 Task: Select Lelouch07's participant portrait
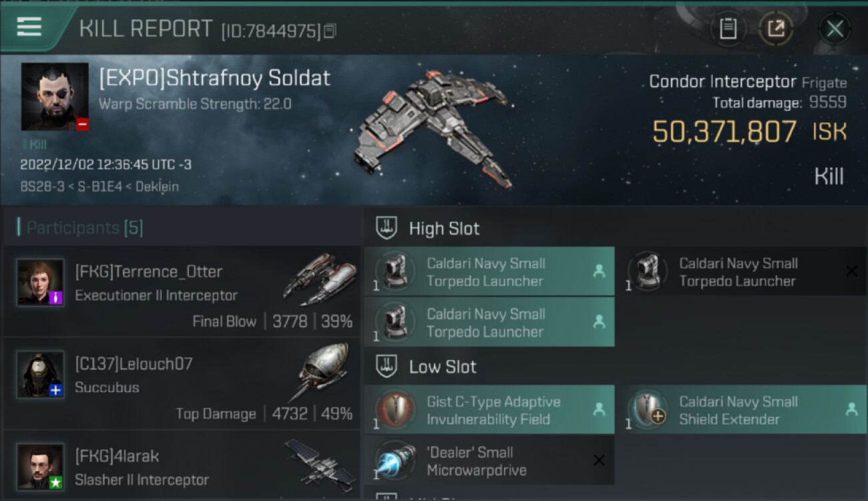(40, 375)
